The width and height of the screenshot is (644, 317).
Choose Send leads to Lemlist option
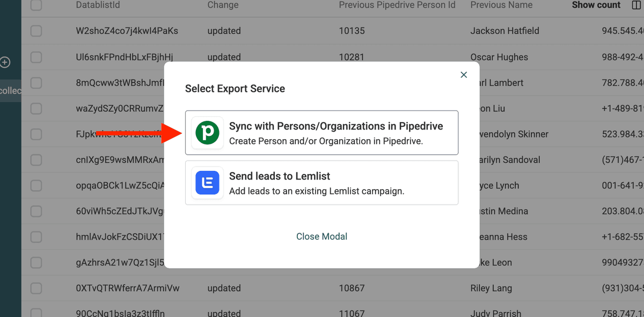(321, 183)
